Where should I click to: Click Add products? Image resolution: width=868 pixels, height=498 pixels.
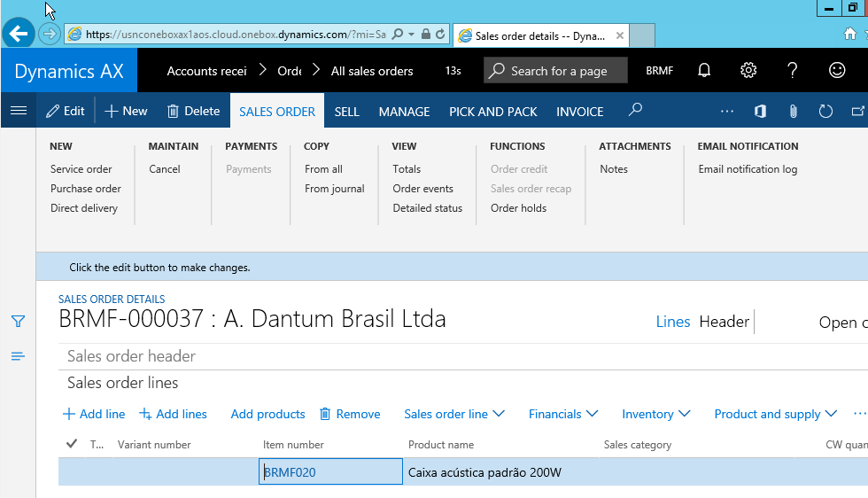[267, 414]
